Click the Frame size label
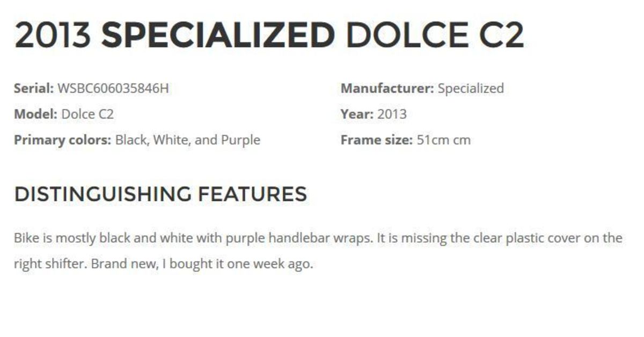Image resolution: width=644 pixels, height=337 pixels. pos(377,140)
